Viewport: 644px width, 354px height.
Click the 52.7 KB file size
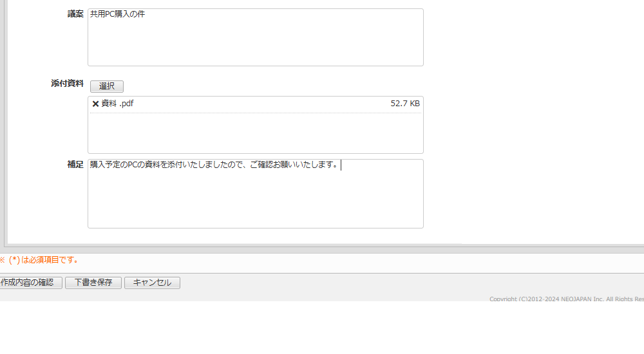click(405, 104)
